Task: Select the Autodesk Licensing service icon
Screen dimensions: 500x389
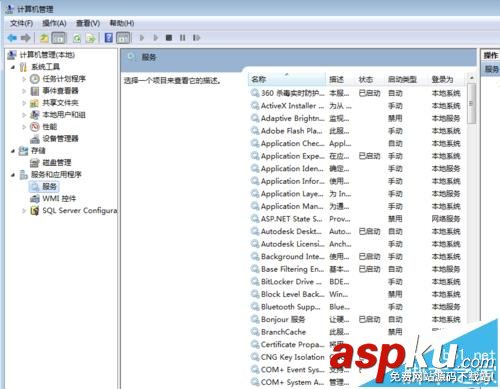Action: (x=255, y=244)
